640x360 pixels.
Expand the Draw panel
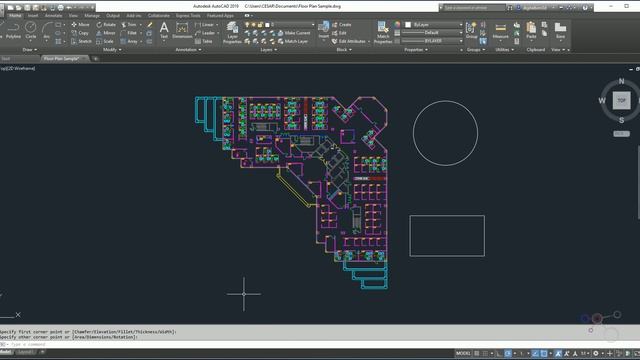point(29,50)
